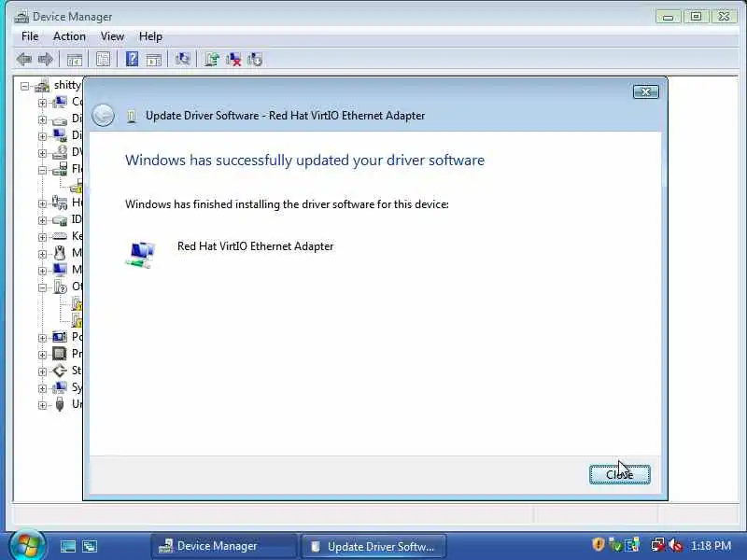The height and width of the screenshot is (560, 747).
Task: Click the Disable device toolbar icon with down arrow
Action: 255,60
